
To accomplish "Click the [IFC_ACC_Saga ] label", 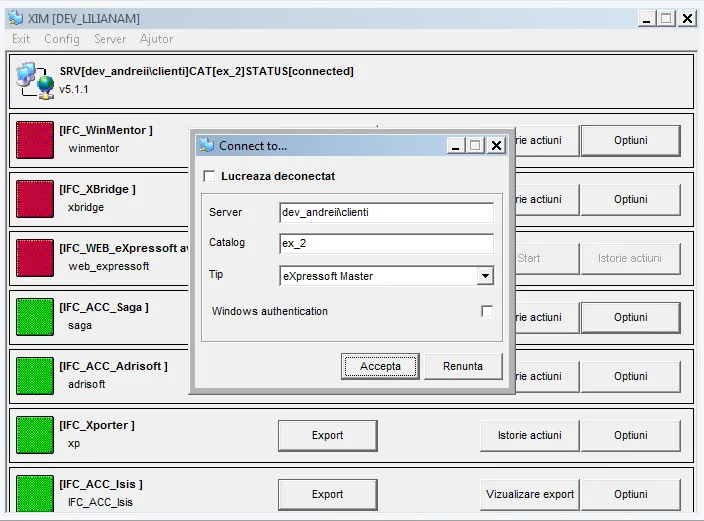I will pyautogui.click(x=104, y=307).
